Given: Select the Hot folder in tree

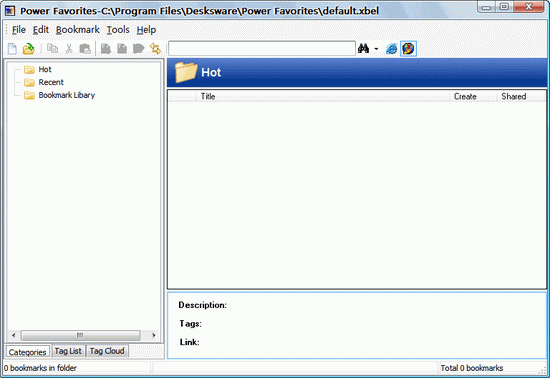Looking at the screenshot, I should point(45,69).
